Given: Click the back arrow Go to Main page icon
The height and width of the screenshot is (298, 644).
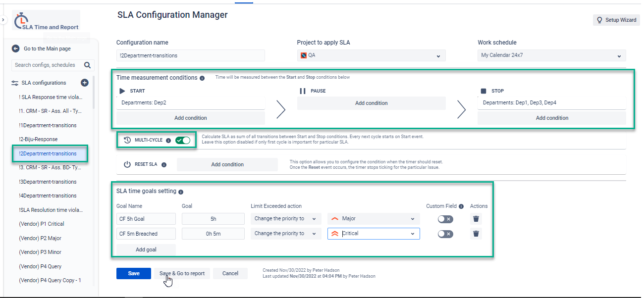Looking at the screenshot, I should pos(15,49).
